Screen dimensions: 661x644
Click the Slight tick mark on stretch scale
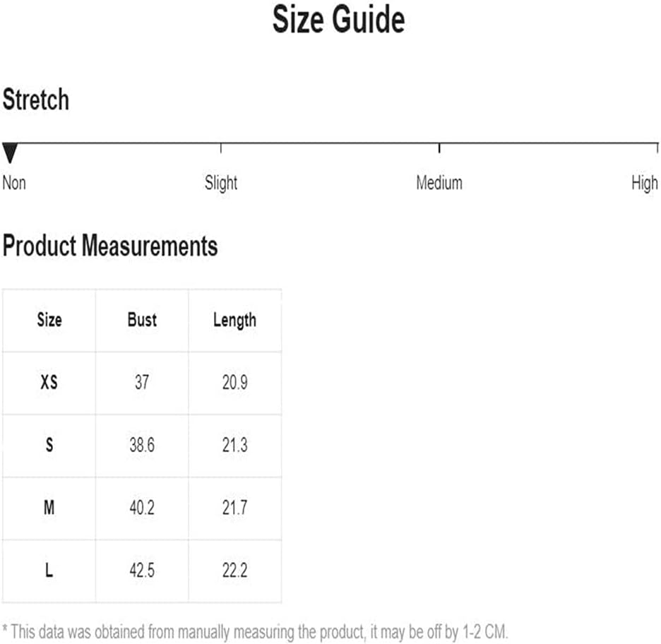point(221,148)
